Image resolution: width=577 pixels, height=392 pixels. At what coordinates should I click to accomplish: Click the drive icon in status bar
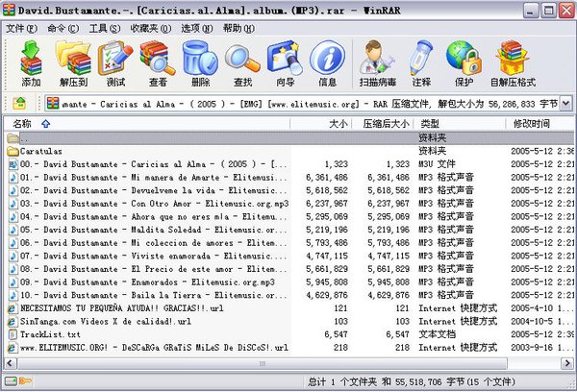tap(11, 381)
